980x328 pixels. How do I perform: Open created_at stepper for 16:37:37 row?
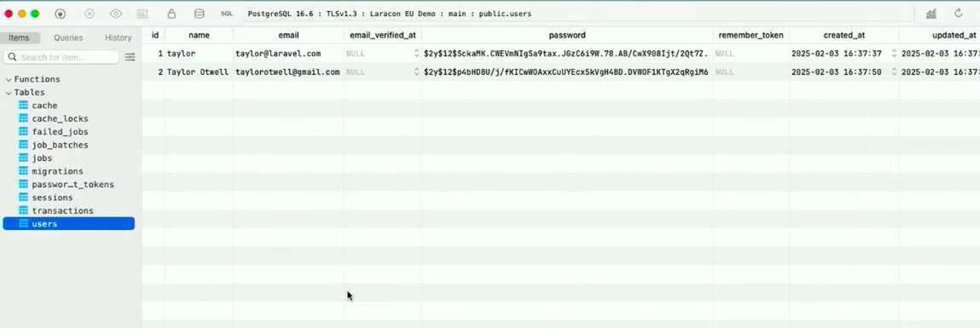coord(895,54)
